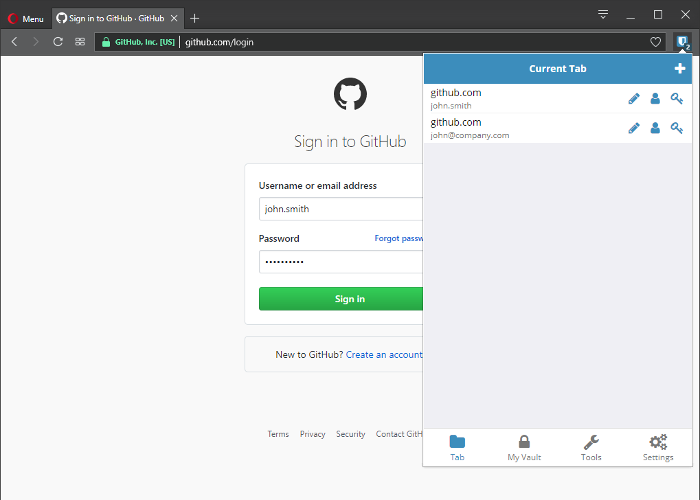
Task: Select the Tab section in footer
Action: [x=457, y=448]
